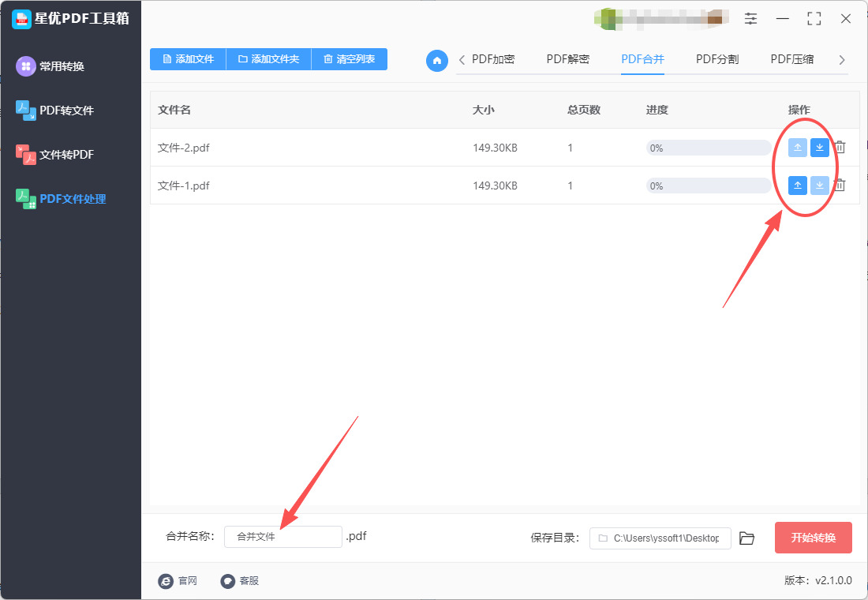
Task: Minimize the application window
Action: pyautogui.click(x=783, y=18)
